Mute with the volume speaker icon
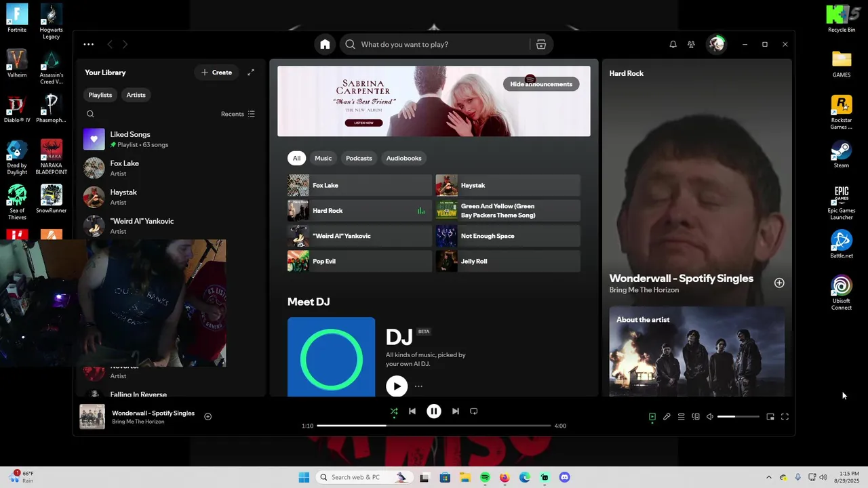The width and height of the screenshot is (868, 488). tap(710, 417)
